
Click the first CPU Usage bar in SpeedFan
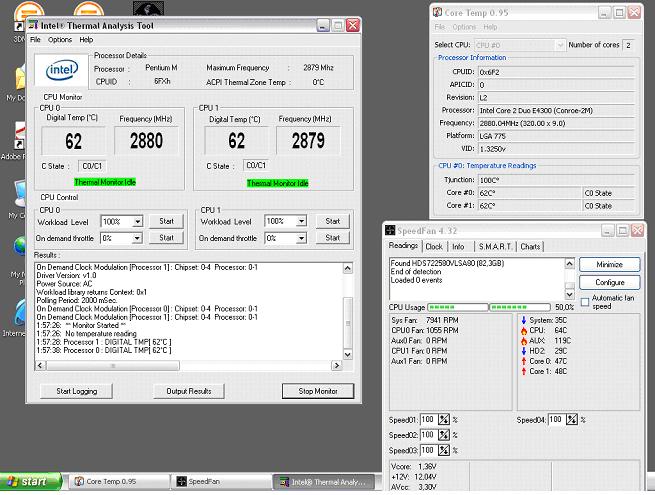457,307
